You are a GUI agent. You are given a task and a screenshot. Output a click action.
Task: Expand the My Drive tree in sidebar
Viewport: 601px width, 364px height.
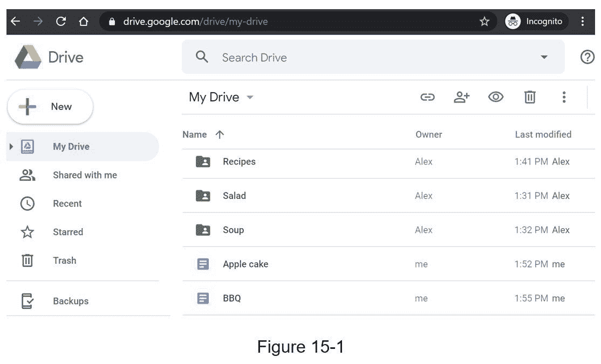[11, 146]
